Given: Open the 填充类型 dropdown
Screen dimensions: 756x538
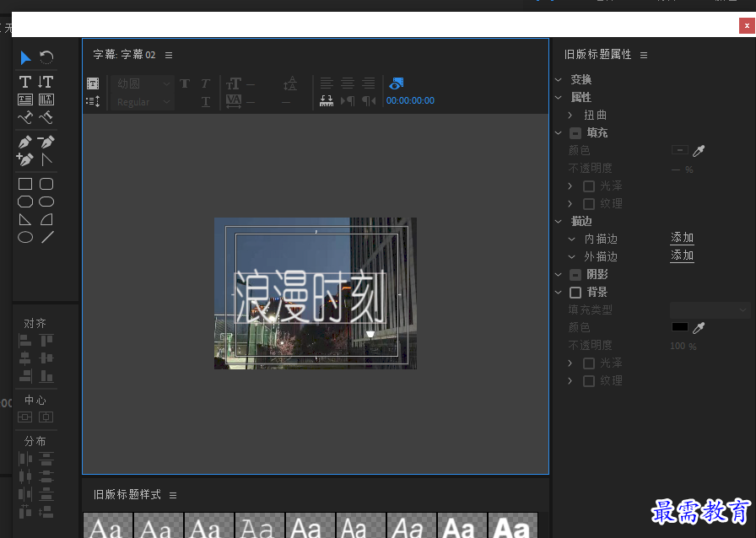Looking at the screenshot, I should 710,310.
